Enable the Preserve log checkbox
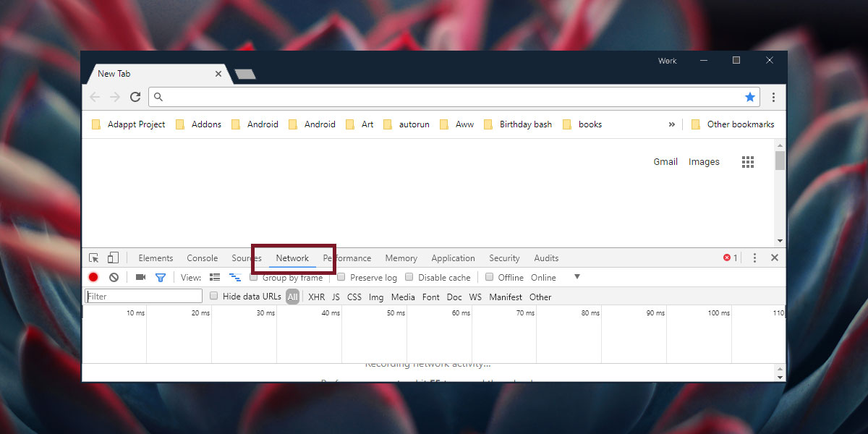Viewport: 868px width, 434px height. click(344, 277)
